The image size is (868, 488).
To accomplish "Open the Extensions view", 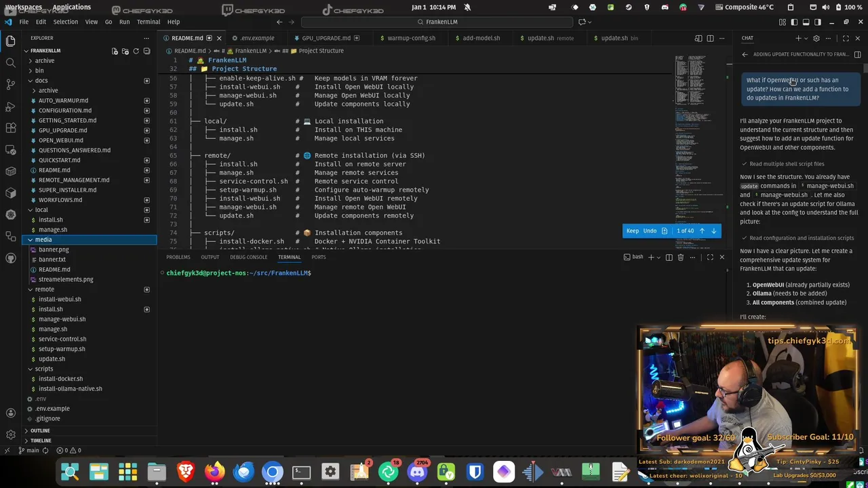I will tap(10, 128).
